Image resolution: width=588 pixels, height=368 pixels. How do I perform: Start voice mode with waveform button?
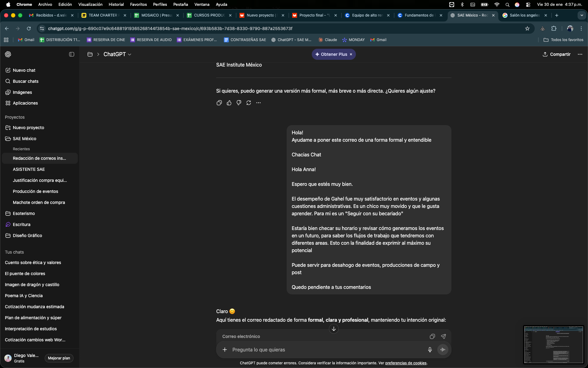(x=443, y=350)
